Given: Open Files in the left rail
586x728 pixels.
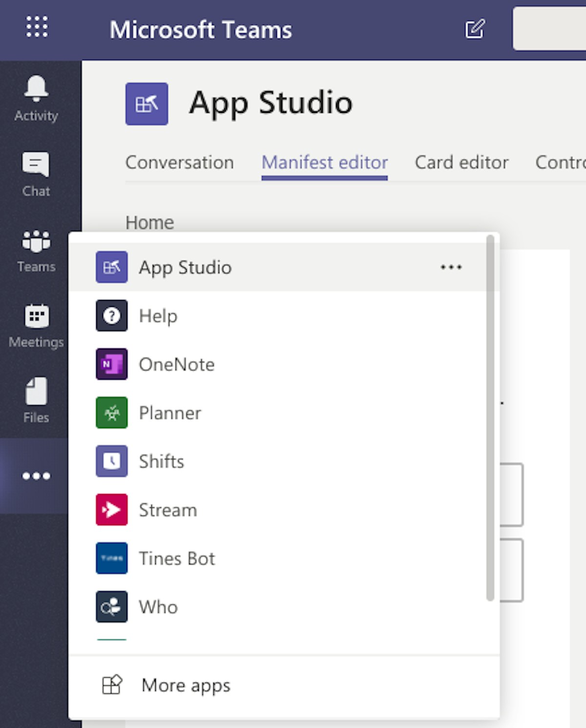Looking at the screenshot, I should (36, 401).
